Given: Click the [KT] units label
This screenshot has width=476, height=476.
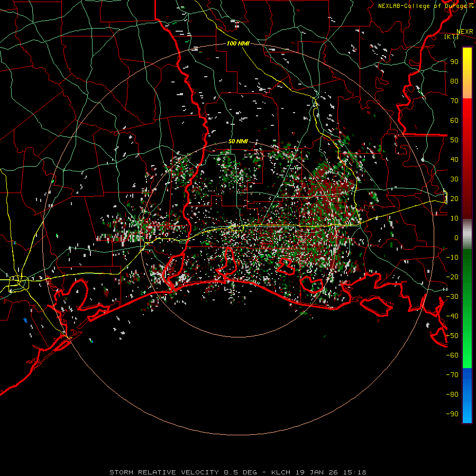Looking at the screenshot, I should tap(452, 36).
